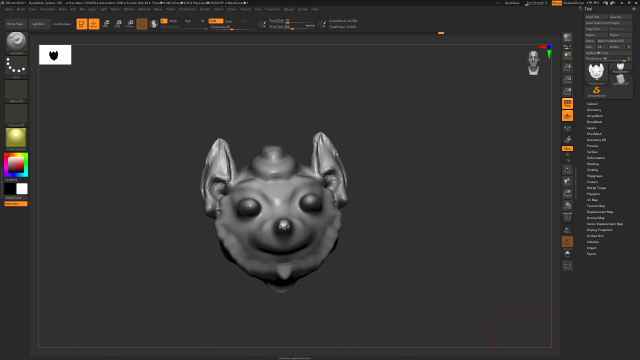Click the XYZ axis indicator
This screenshot has height=360, width=640.
click(x=546, y=51)
